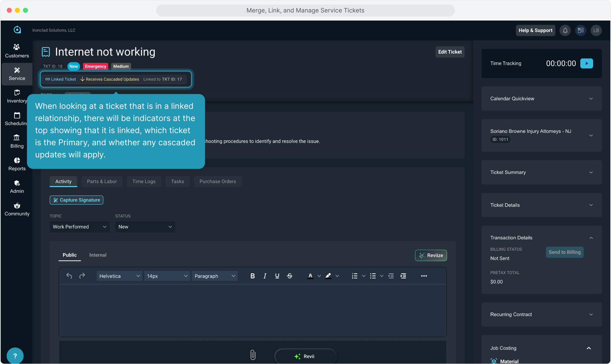Screen dimensions: 611x364
Task: Open the Helvetica font dropdown
Action: tap(119, 276)
